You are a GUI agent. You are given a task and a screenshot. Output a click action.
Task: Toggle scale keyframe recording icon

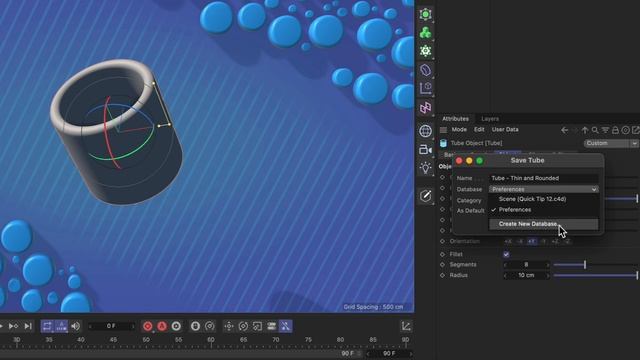[x=258, y=326]
